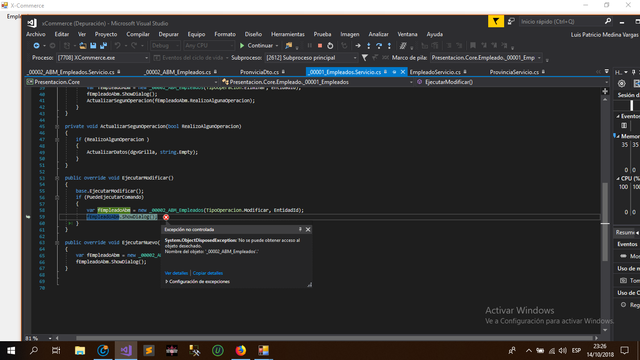Image resolution: width=640 pixels, height=360 pixels.
Task: Close the _00001_Empleados.Servicio.cs tab
Action: coord(403,72)
